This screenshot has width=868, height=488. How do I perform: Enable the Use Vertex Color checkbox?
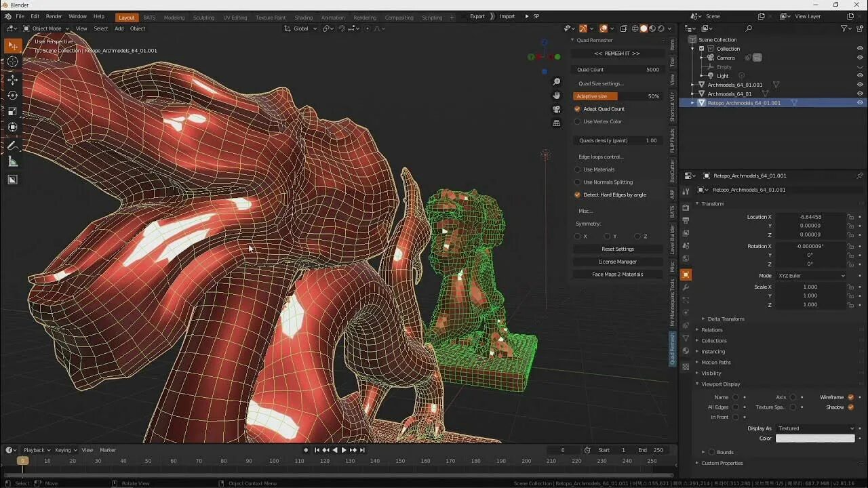pyautogui.click(x=578, y=121)
